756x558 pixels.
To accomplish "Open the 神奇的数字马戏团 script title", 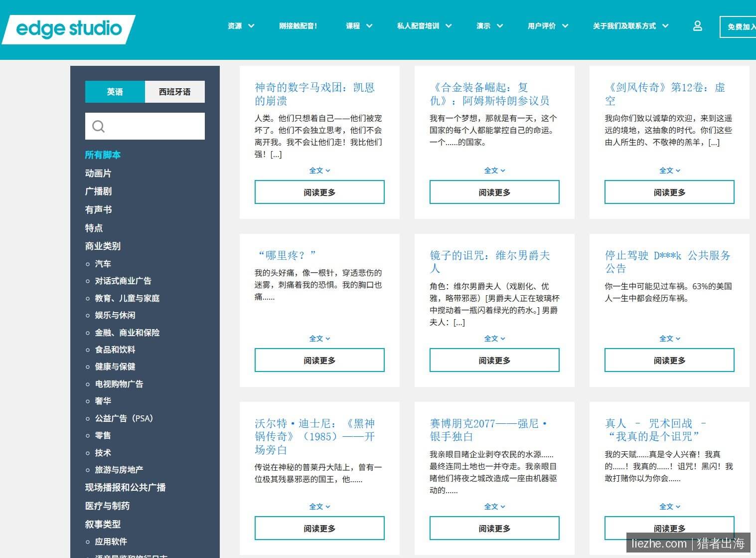I will point(314,94).
